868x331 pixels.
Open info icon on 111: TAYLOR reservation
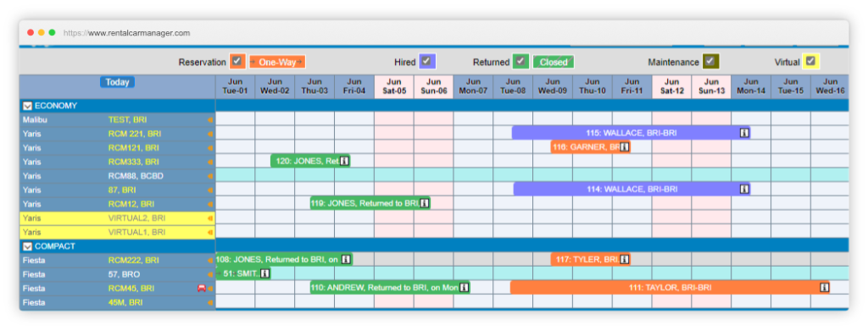(x=824, y=287)
